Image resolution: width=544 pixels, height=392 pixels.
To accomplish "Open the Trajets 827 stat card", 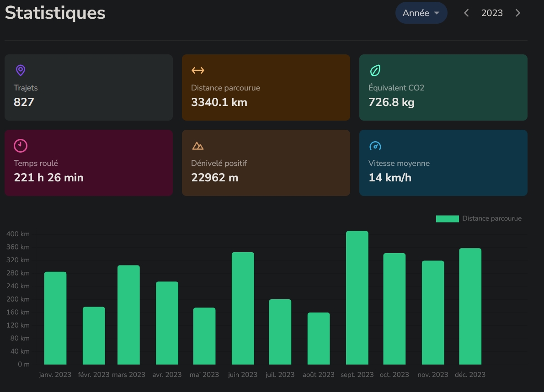I will point(89,87).
